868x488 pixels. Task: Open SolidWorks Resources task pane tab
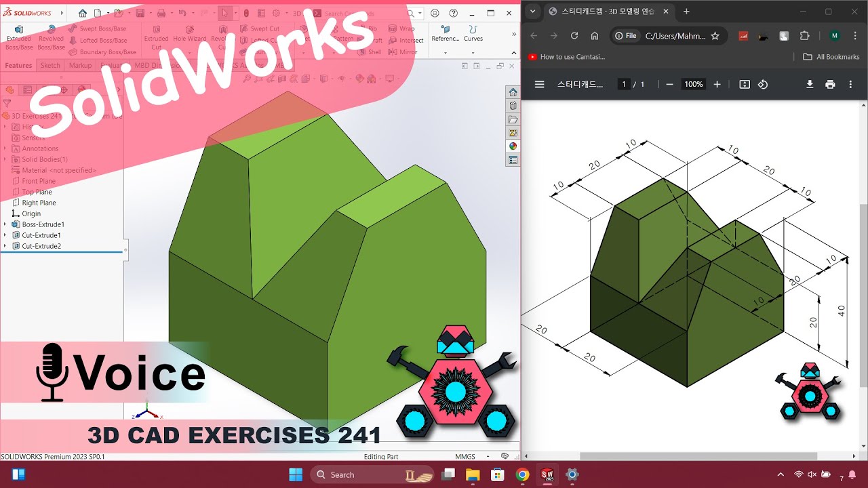pyautogui.click(x=513, y=92)
